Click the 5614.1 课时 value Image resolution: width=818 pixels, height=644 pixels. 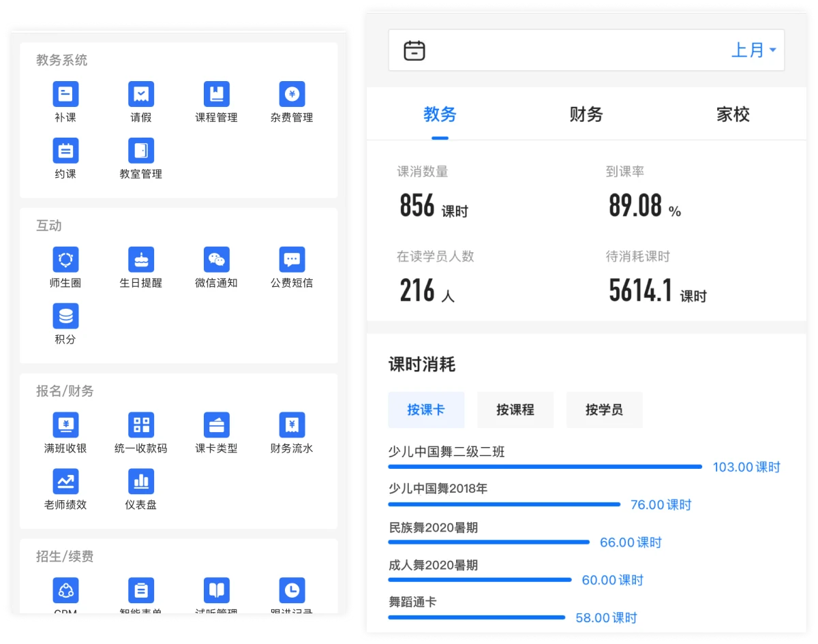tap(658, 291)
